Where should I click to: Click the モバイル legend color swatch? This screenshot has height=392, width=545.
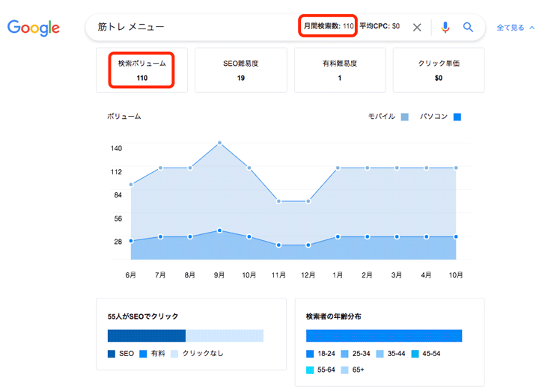coord(404,117)
